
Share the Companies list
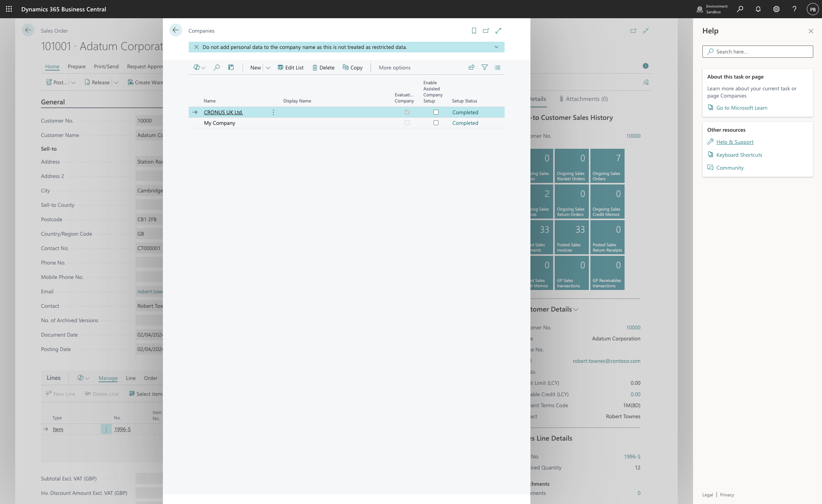pyautogui.click(x=471, y=67)
